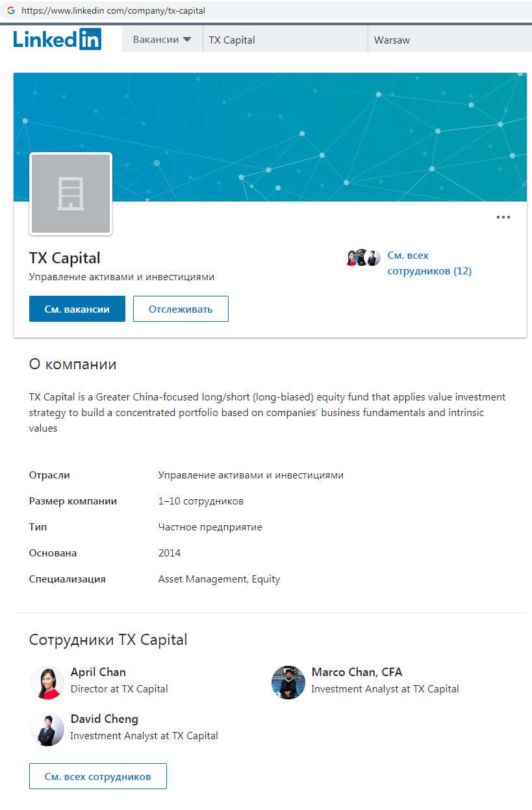Click the TX Capital company heading
Screen dimensions: 532x810
[65, 258]
